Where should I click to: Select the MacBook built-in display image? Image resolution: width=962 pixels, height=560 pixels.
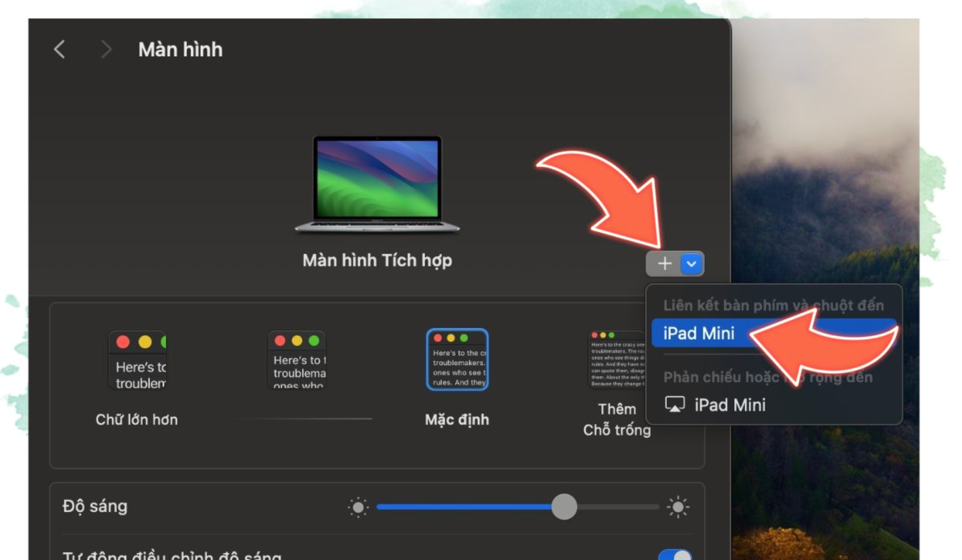[x=377, y=183]
